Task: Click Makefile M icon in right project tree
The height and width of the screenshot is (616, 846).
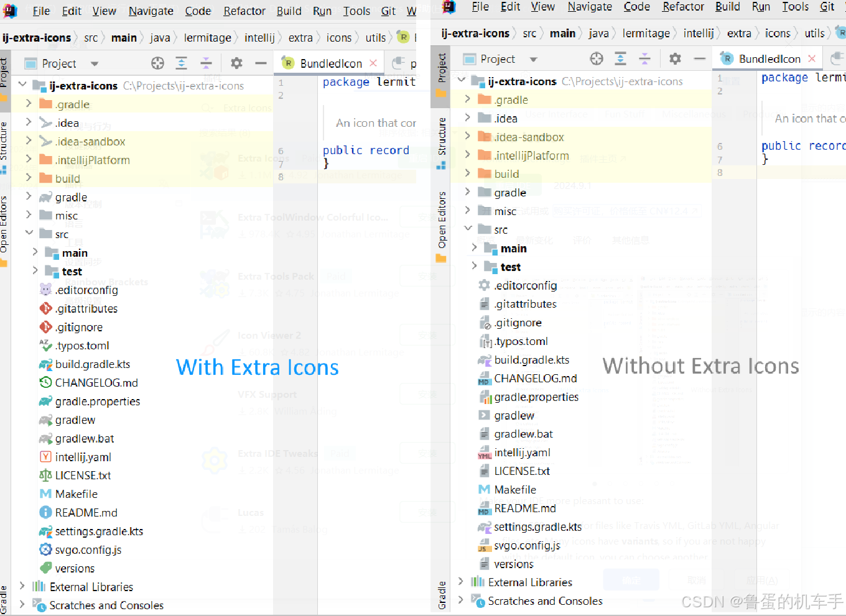Action: [485, 490]
